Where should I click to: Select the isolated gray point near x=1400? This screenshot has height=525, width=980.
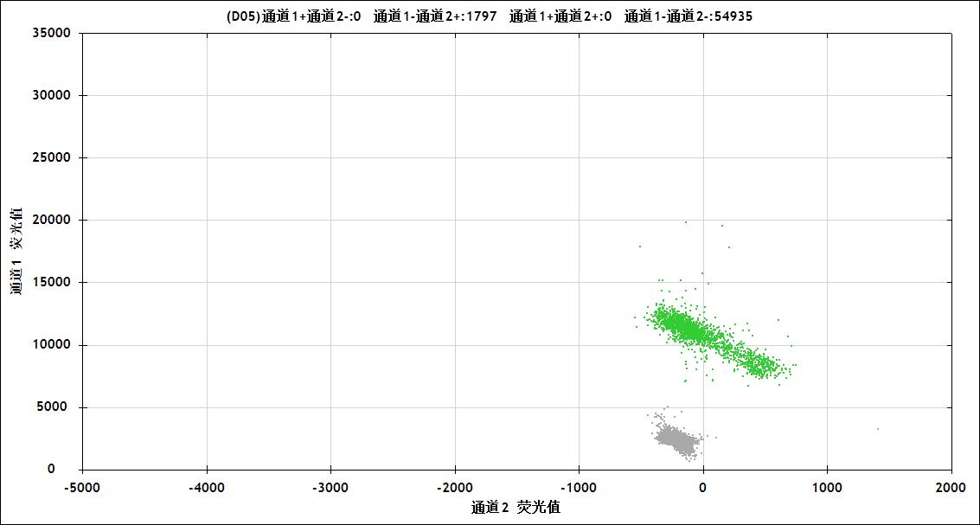(x=877, y=429)
